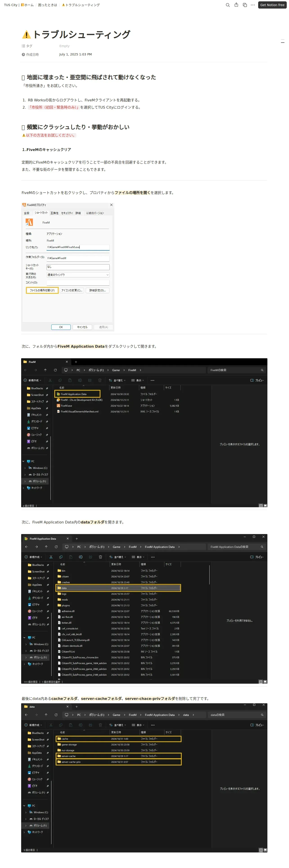
Task: Click the warning emoji page icon
Action: tap(26, 34)
